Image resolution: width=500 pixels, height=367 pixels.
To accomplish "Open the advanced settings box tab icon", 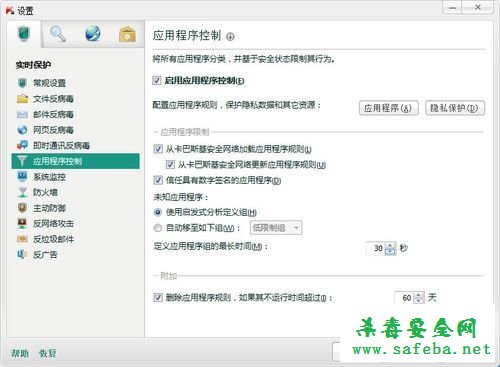I will 127,34.
